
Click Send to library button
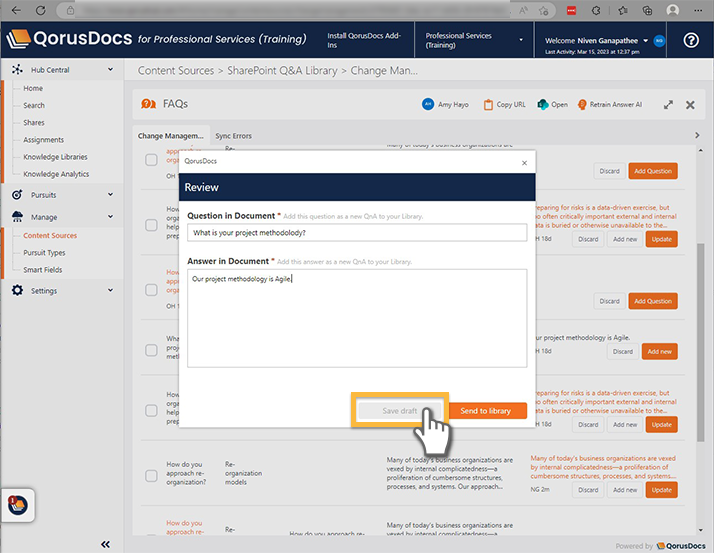(488, 410)
